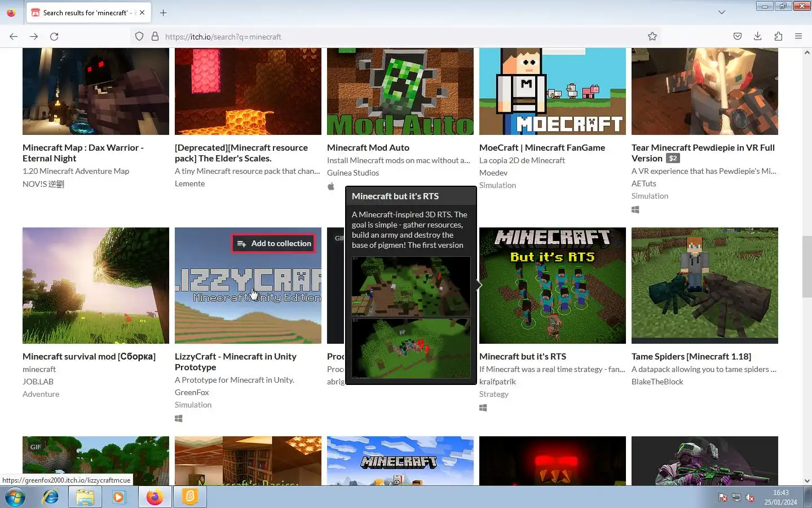Viewport: 812px width, 508px height.
Task: View site security padlock information
Action: [x=155, y=37]
